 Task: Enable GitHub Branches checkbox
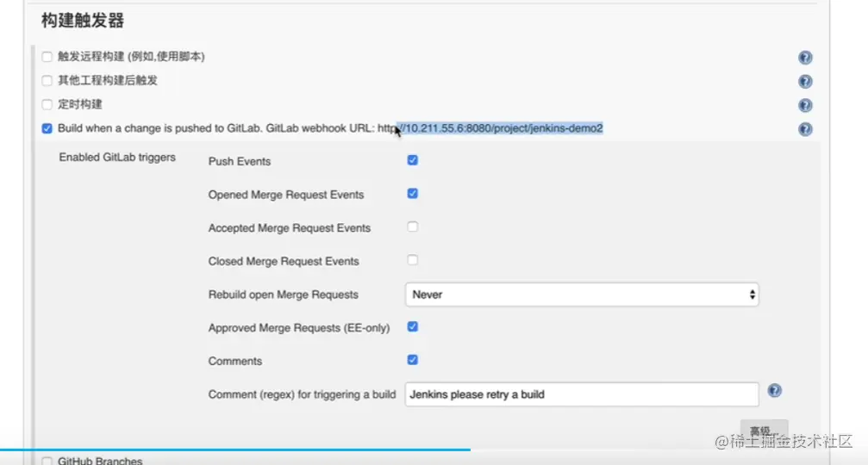47,461
